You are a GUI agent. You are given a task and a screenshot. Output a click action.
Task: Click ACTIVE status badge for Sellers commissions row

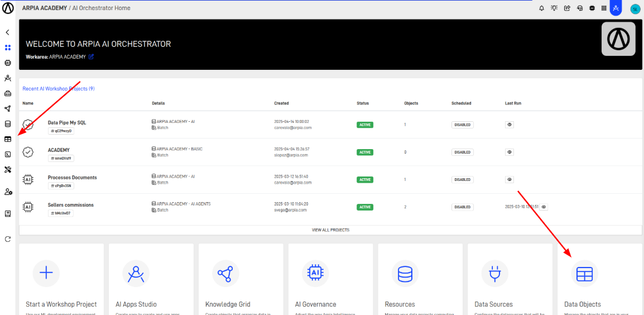tap(365, 207)
